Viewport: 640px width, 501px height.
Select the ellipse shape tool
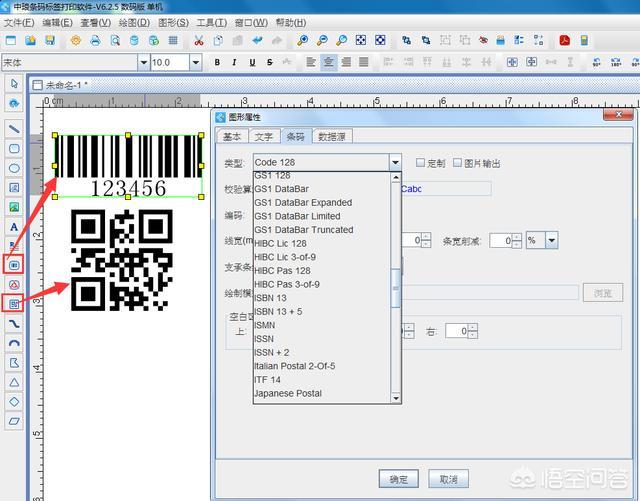pos(14,168)
